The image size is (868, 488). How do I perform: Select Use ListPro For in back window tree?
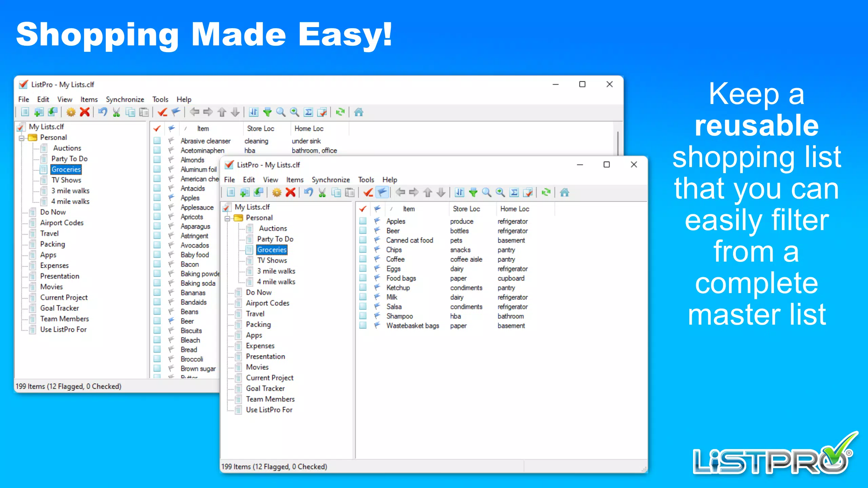63,329
